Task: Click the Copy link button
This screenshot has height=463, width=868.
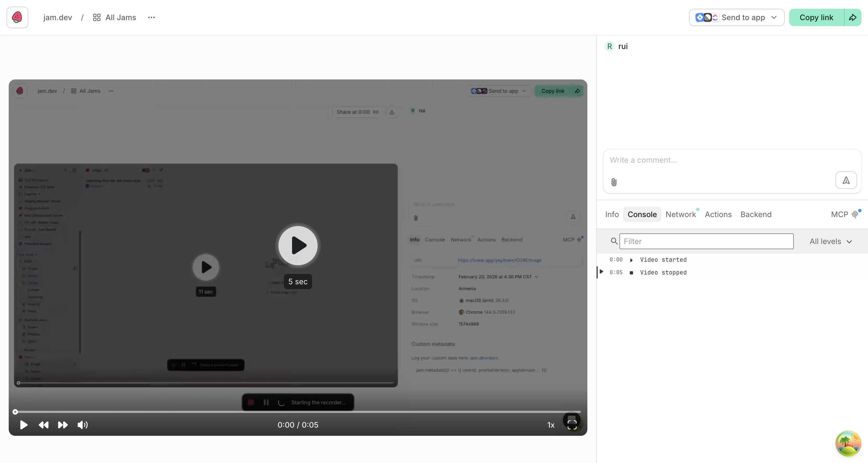Action: pyautogui.click(x=816, y=17)
